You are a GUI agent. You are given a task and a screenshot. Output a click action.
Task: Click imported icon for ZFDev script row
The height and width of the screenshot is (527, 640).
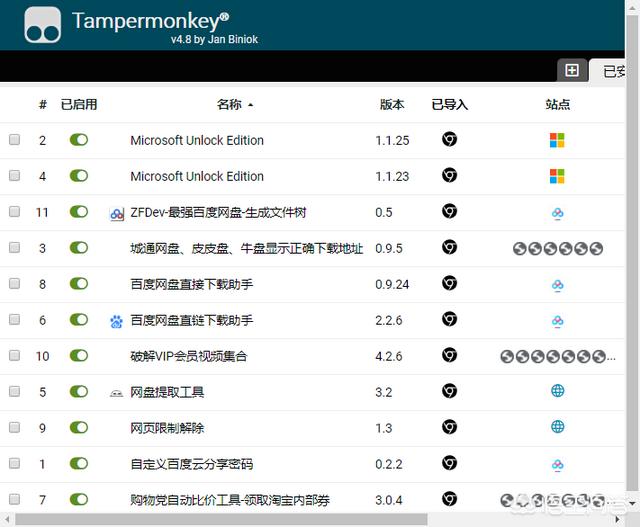[x=449, y=211]
